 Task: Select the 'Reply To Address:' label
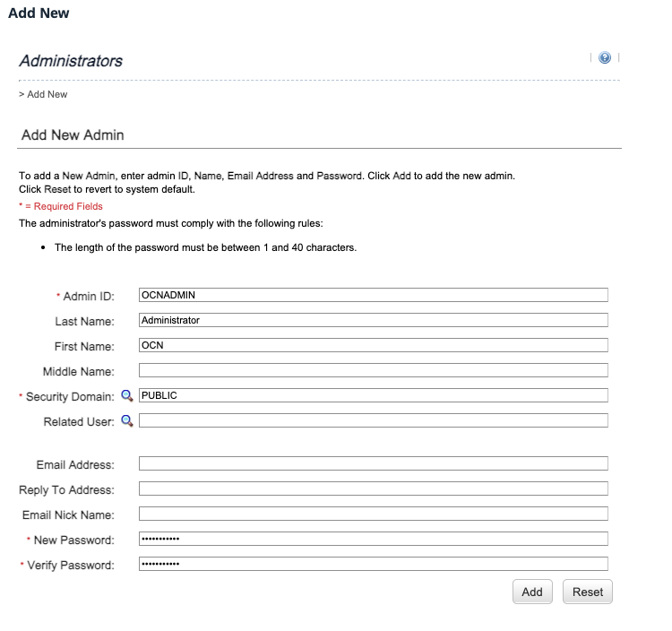pyautogui.click(x=66, y=490)
